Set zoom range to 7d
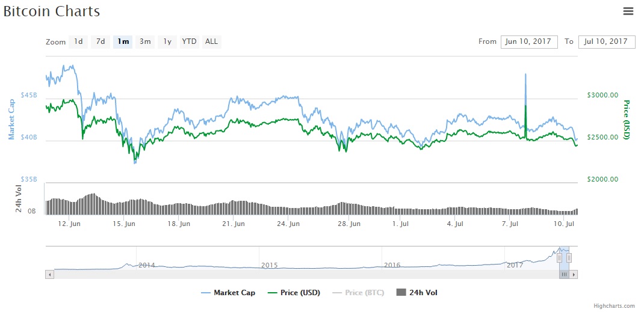Screen dimensions: 644x312 pos(101,41)
